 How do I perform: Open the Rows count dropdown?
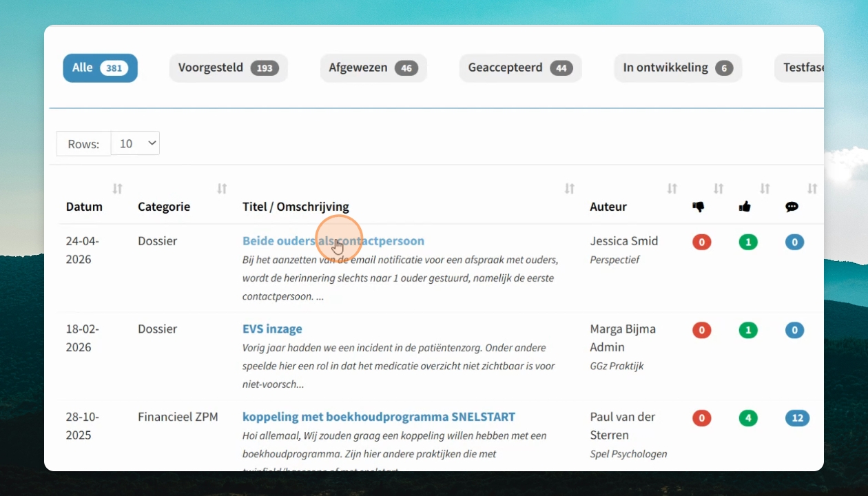coord(135,143)
